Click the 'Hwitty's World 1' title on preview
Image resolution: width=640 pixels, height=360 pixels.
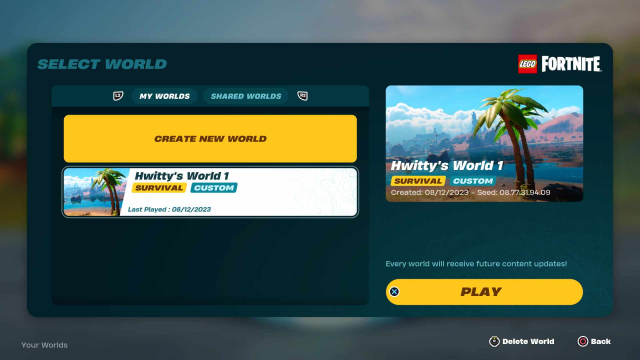(447, 166)
